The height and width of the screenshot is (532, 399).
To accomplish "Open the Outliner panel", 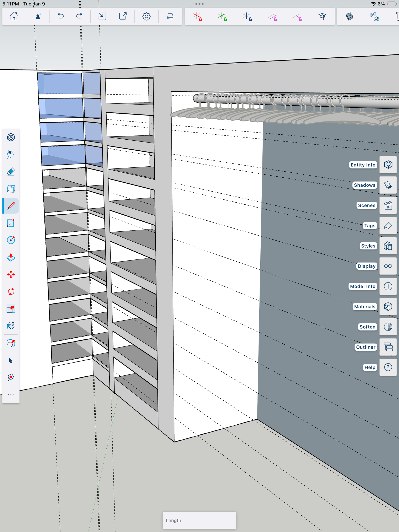I will 388,347.
